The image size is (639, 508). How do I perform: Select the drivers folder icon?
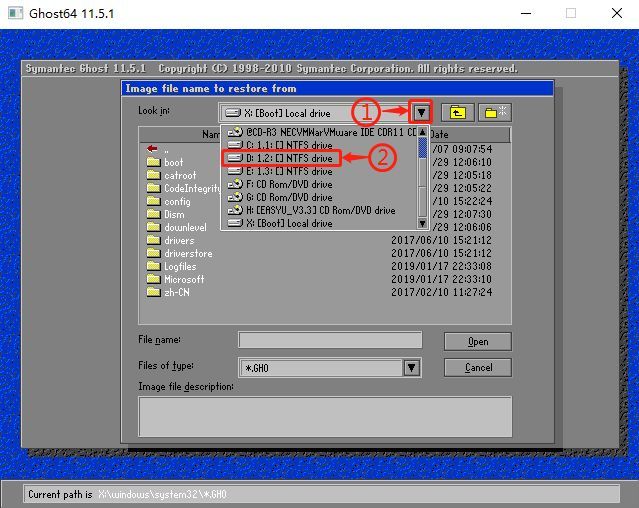pyautogui.click(x=153, y=240)
